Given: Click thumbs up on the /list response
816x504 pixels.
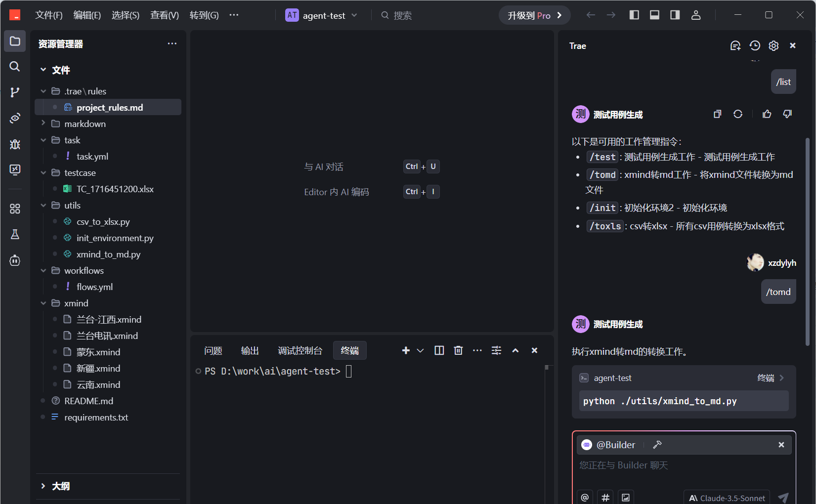Looking at the screenshot, I should 767,114.
